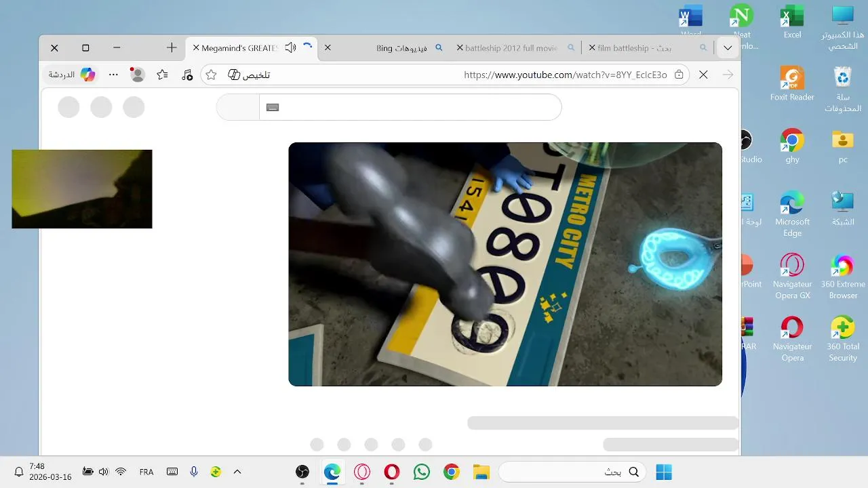
Task: Add page to favorites with star icon
Action: (x=211, y=75)
